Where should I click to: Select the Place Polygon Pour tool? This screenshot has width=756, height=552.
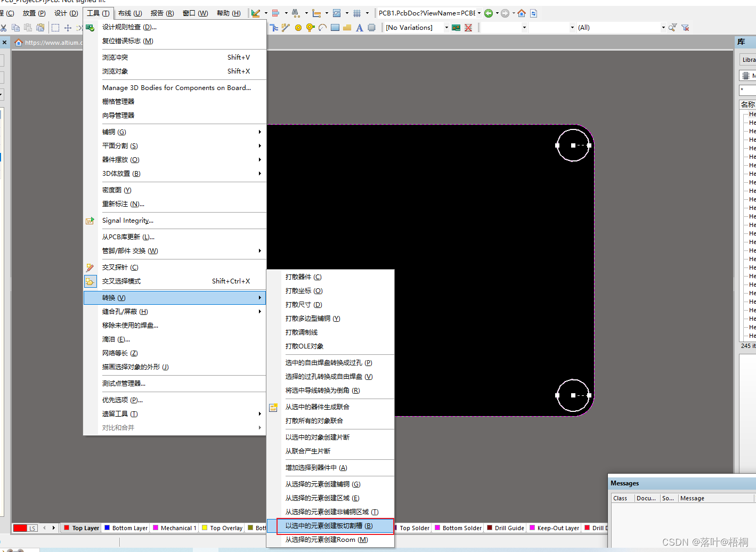point(347,28)
